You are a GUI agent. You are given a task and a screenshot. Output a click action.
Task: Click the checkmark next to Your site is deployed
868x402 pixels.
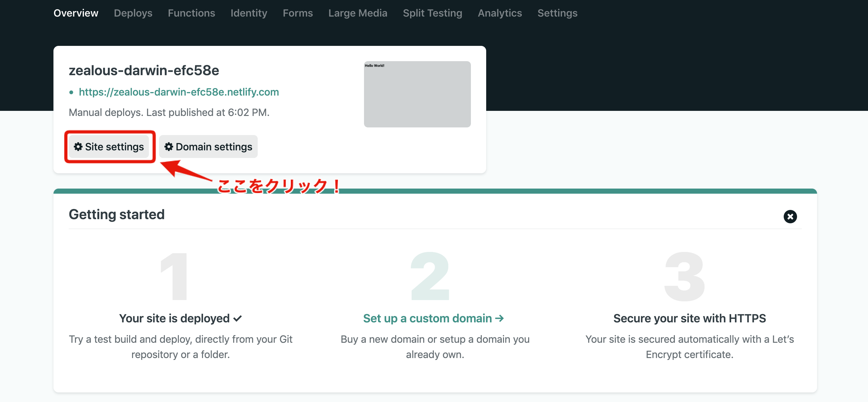(x=238, y=318)
